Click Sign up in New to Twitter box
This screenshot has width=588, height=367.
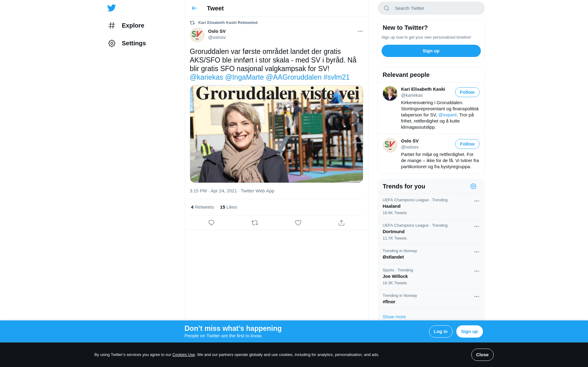[x=431, y=51]
